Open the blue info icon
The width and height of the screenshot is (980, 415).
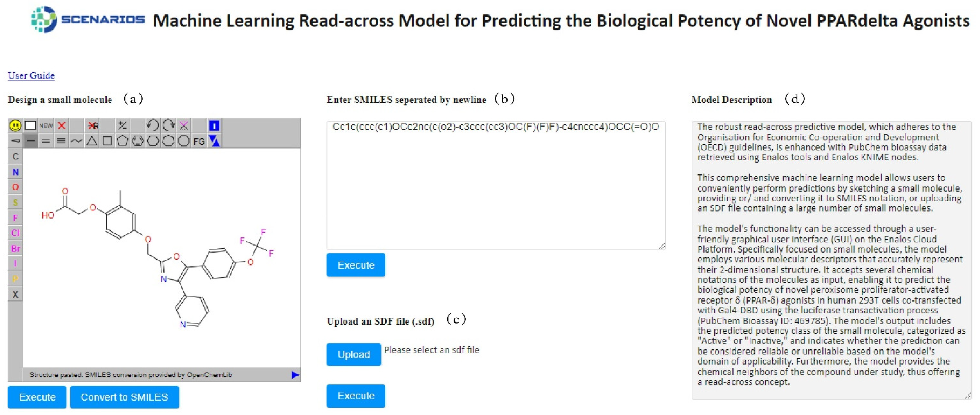[214, 126]
